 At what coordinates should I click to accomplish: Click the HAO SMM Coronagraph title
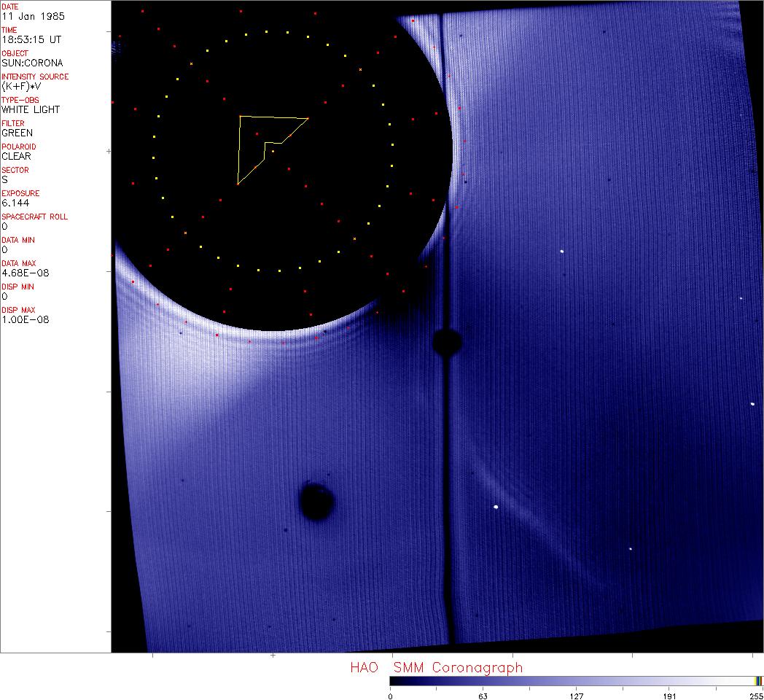coord(436,667)
